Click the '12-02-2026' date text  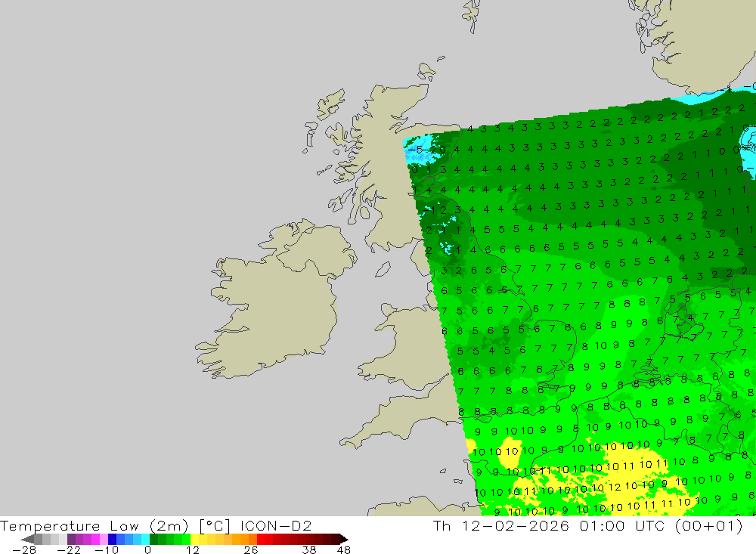(516, 525)
